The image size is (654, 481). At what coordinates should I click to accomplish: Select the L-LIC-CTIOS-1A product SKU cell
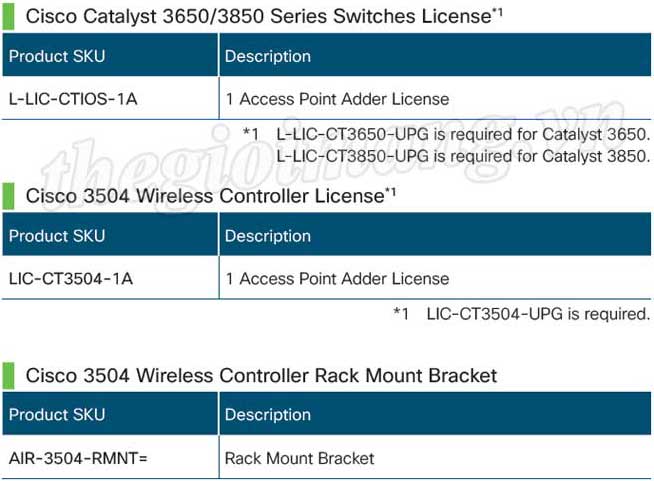(110, 99)
